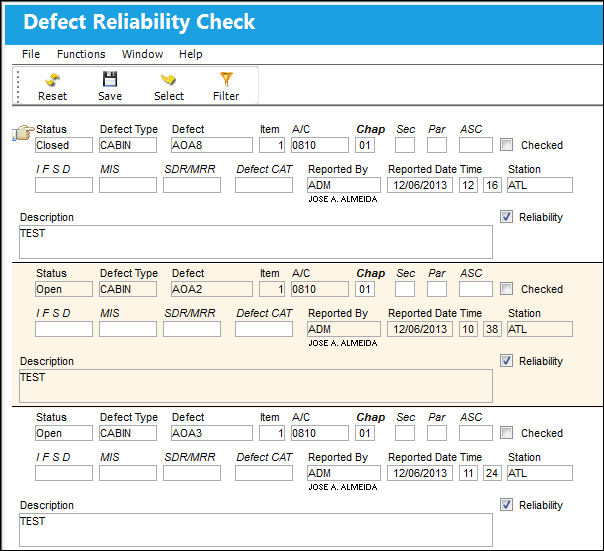The width and height of the screenshot is (604, 551).
Task: Click Reported By field in AOA3 record
Action: (x=344, y=473)
